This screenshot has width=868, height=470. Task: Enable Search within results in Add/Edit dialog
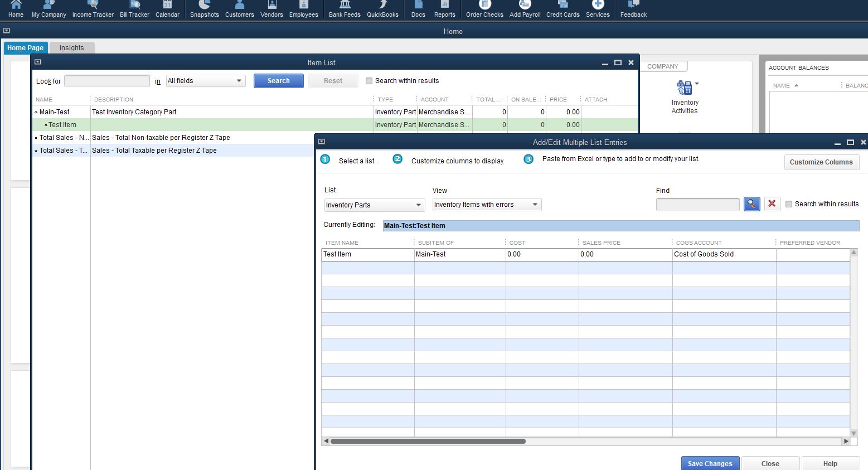(789, 204)
